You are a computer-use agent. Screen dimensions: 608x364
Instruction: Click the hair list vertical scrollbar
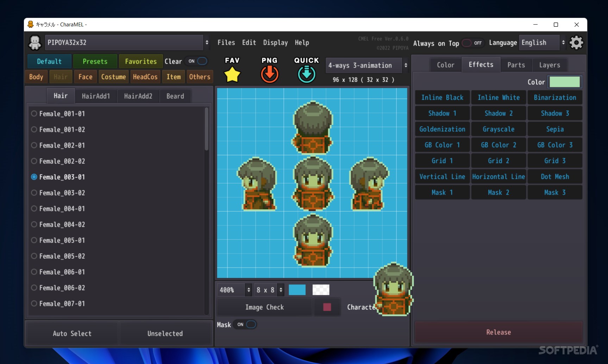(206, 129)
